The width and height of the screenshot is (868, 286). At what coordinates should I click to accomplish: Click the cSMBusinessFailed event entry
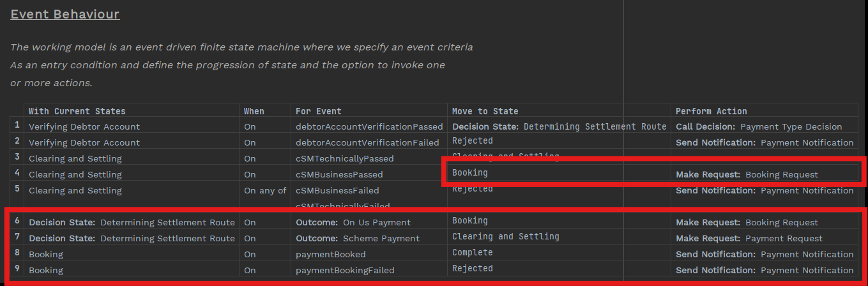[337, 190]
